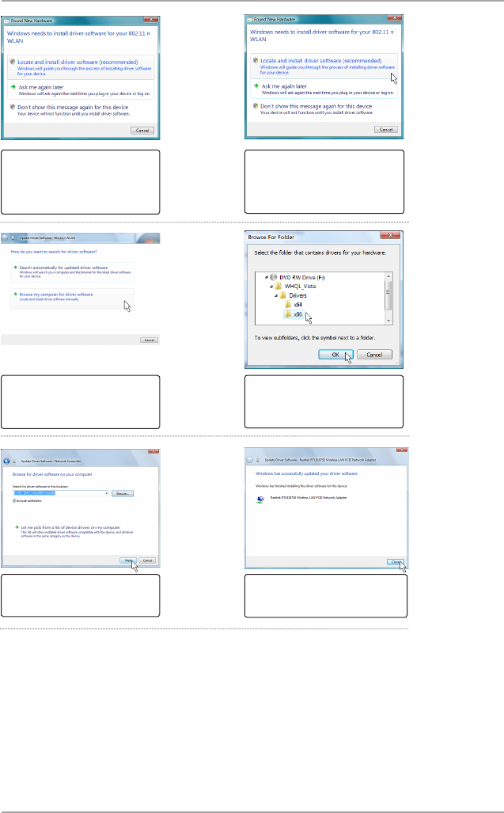504x813 pixels.
Task: Close the Browse For Folder window
Action: click(x=389, y=235)
